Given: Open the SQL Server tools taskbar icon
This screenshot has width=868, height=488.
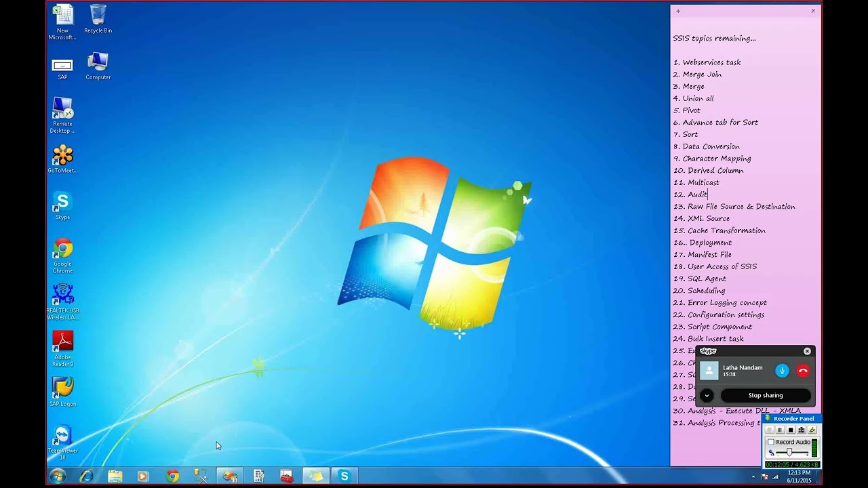Looking at the screenshot, I should (x=201, y=476).
